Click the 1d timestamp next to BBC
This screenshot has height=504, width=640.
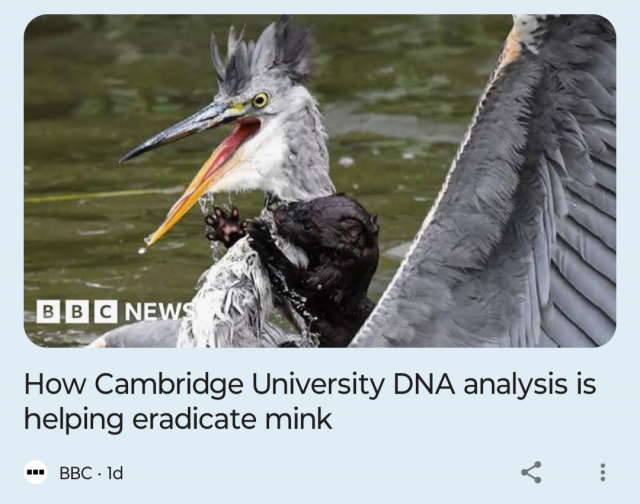[x=115, y=473]
